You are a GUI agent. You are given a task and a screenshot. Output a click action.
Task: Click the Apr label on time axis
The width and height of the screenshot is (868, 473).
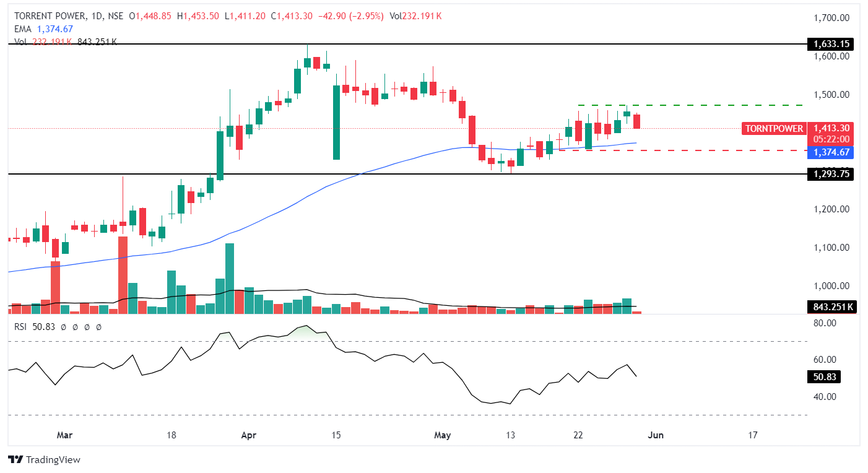click(x=248, y=435)
